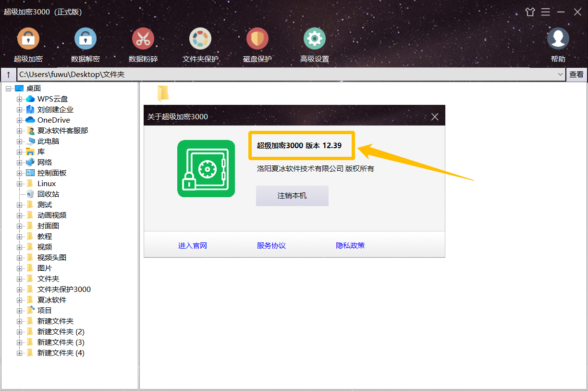
Task: Expand the Linux folder node
Action: tap(20, 184)
